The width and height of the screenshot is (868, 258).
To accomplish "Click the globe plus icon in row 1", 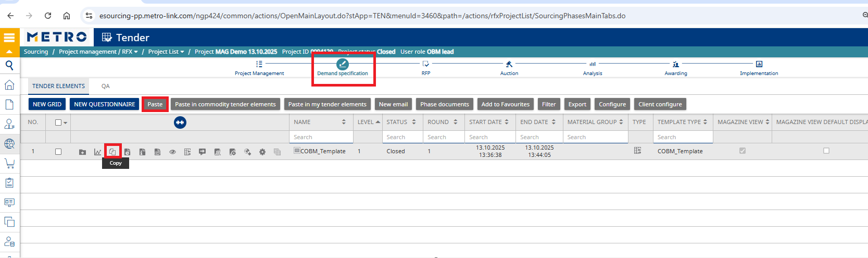I will tap(247, 152).
